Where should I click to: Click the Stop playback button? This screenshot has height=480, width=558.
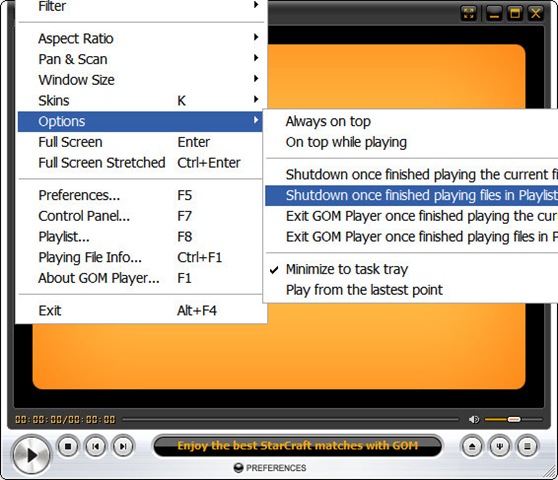point(68,446)
